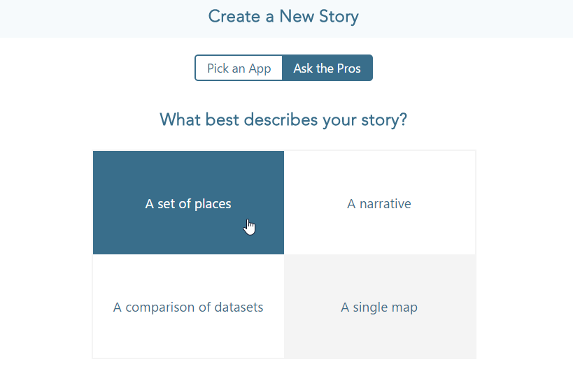This screenshot has height=392, width=573.
Task: Choose the "A narrative" story option
Action: tap(379, 203)
